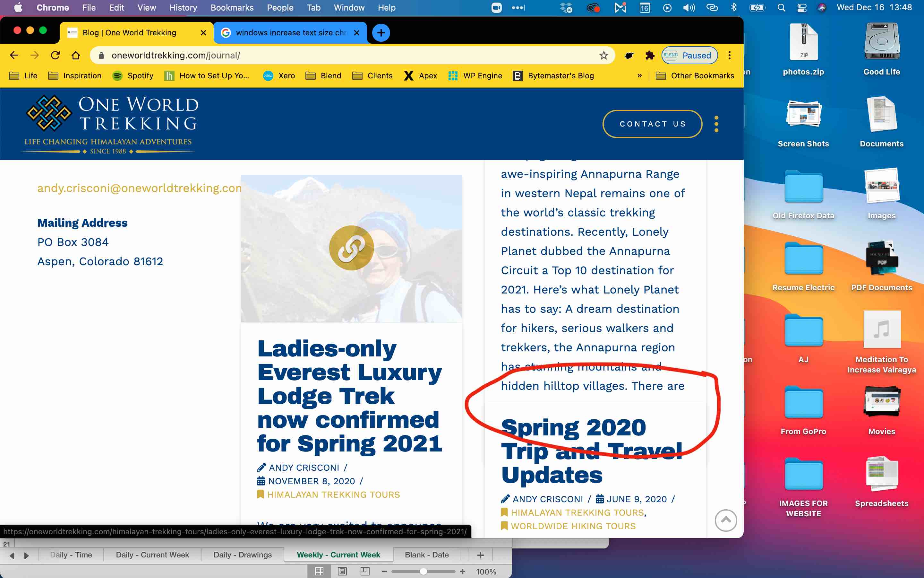Click the spreadsheet zoom out minus button
924x578 pixels.
[384, 572]
